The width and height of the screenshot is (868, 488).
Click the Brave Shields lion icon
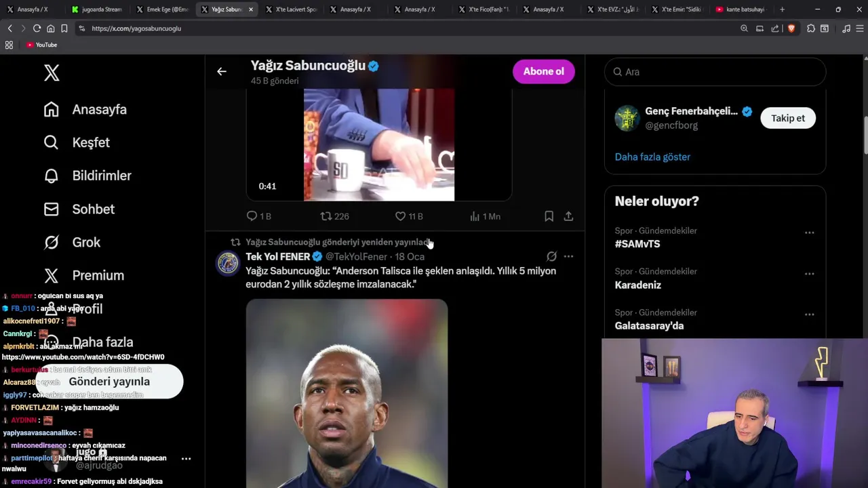point(791,28)
